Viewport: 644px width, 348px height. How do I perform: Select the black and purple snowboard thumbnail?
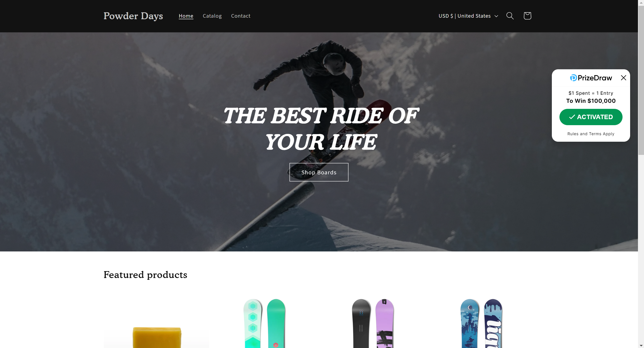(x=372, y=323)
